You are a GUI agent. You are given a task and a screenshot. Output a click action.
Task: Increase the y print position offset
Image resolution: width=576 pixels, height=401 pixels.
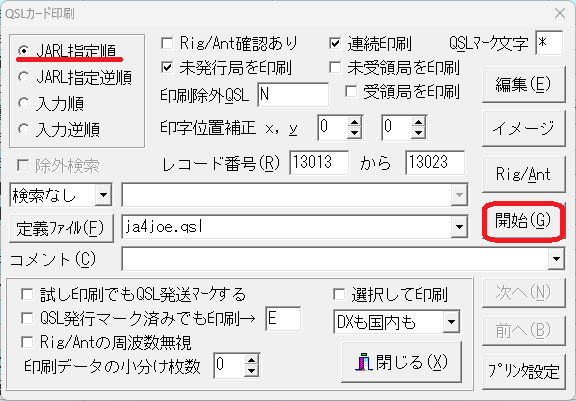coord(418,123)
